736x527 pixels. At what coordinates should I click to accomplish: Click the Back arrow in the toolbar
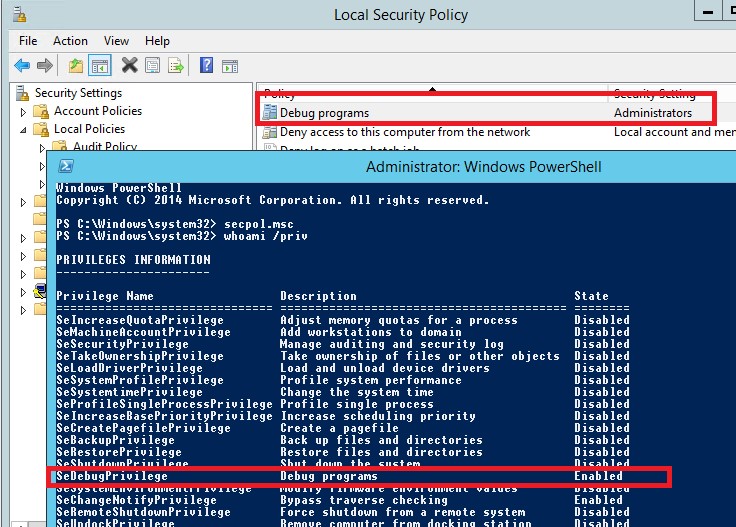tap(22, 66)
